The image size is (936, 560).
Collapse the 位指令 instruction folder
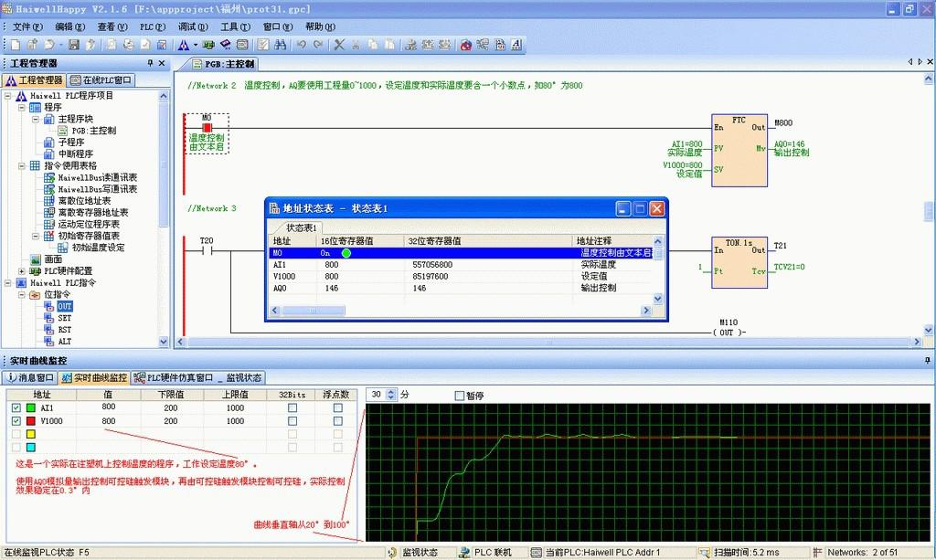coord(22,295)
